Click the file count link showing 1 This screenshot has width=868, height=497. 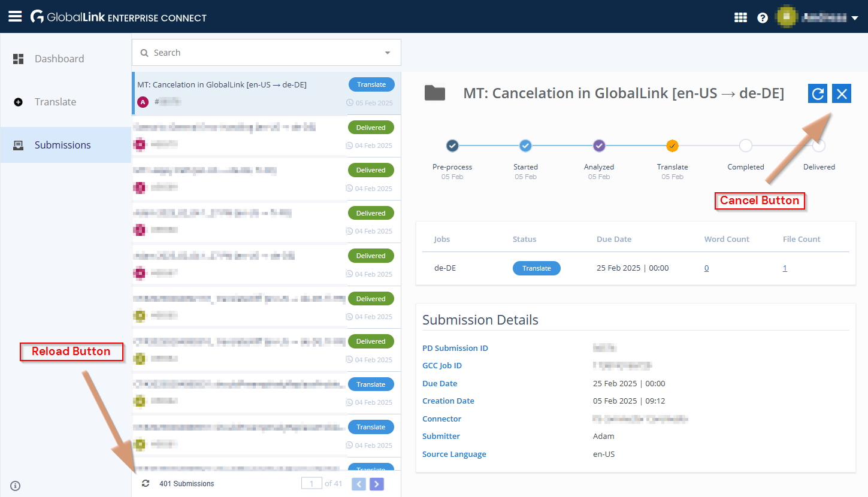click(x=785, y=268)
